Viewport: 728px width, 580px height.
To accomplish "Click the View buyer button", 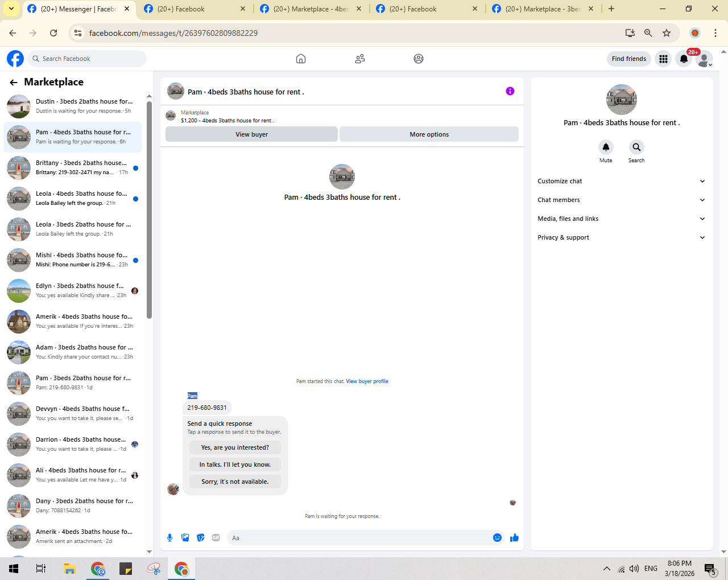I will (251, 134).
